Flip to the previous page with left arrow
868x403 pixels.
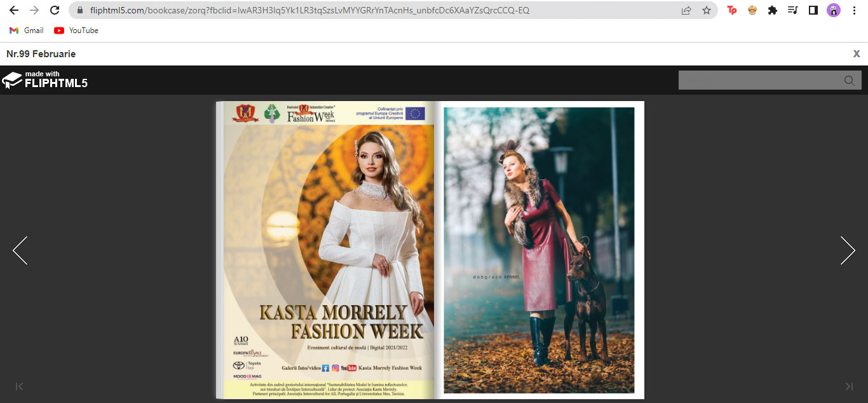click(20, 250)
